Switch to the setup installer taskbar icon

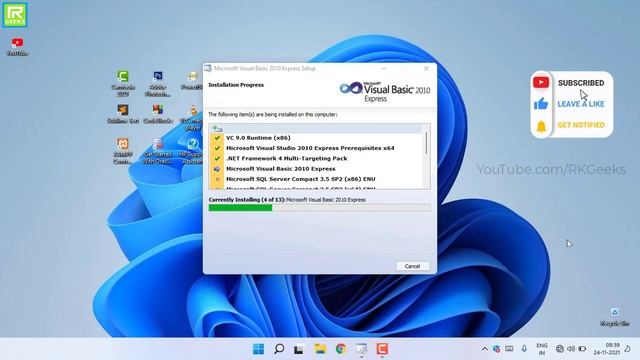(x=362, y=349)
